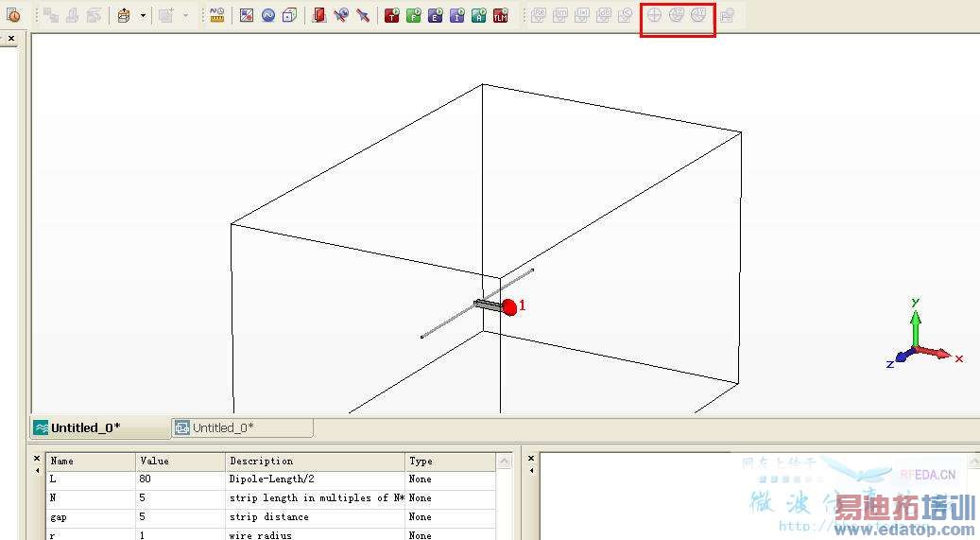This screenshot has height=540, width=980.
Task: Select the red waveguide port icon
Action: click(319, 15)
